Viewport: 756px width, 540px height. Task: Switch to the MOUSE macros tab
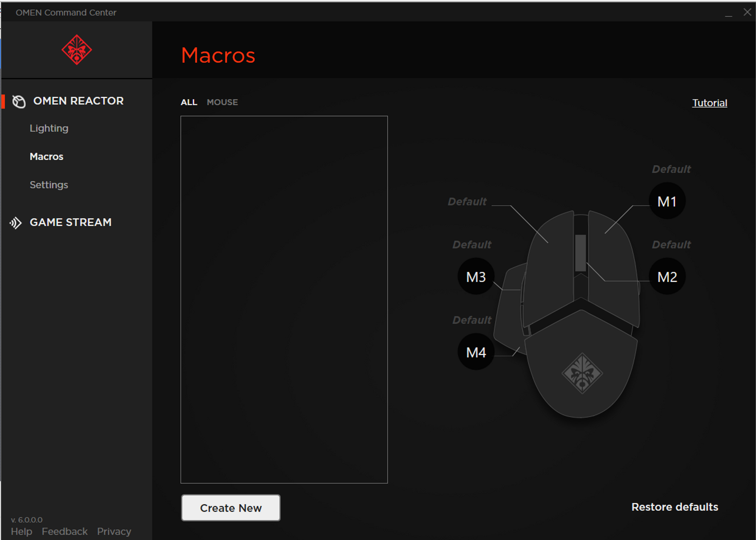point(222,102)
